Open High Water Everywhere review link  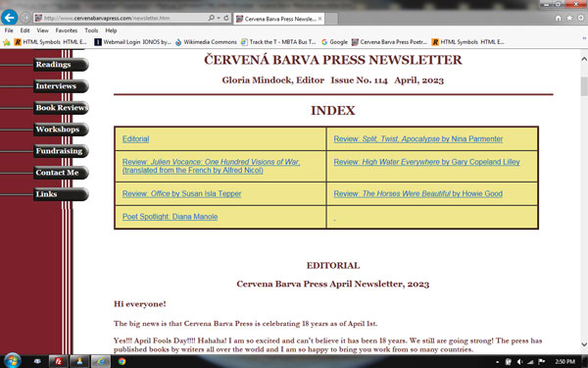pyautogui.click(x=426, y=162)
